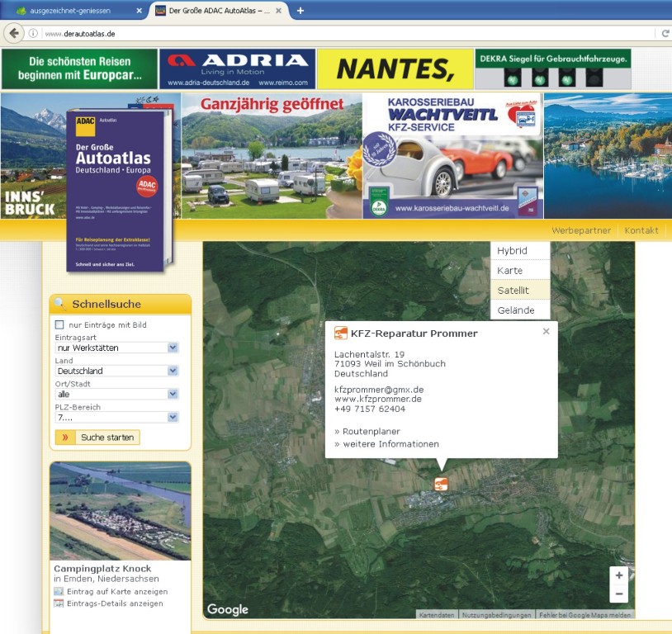
Task: Click the 'Ganzjährig geöffnet' camping advertisement
Action: click(x=272, y=156)
